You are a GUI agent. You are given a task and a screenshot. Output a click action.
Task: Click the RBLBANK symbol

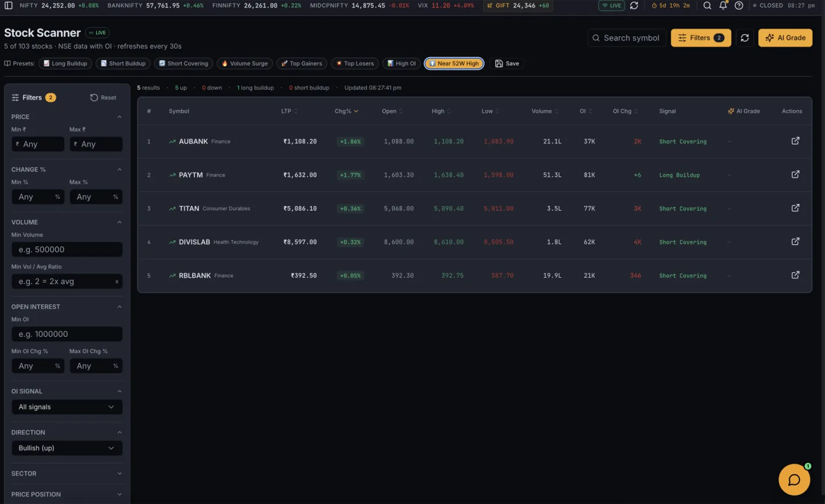195,275
